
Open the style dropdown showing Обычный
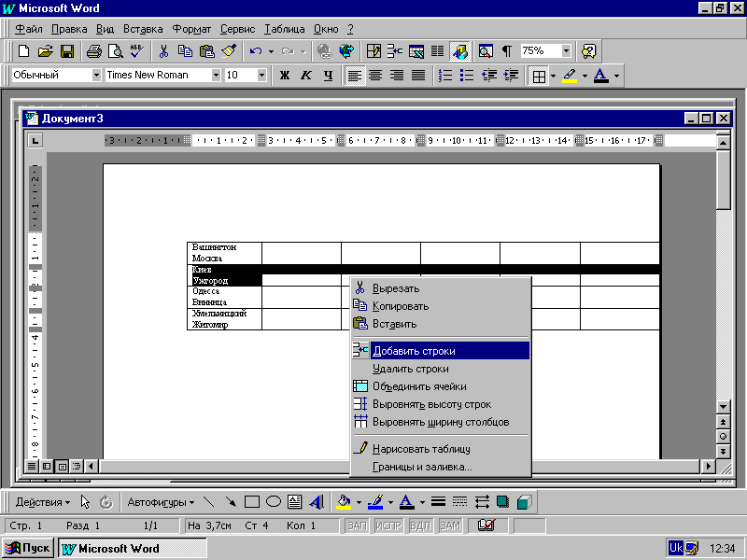[x=96, y=76]
